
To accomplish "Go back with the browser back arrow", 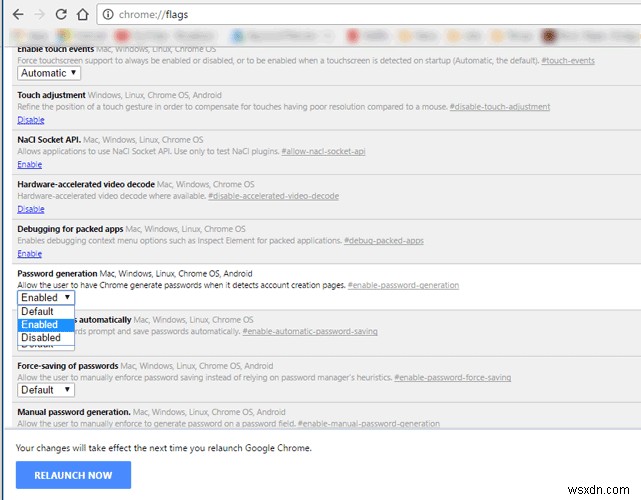I will click(18, 15).
